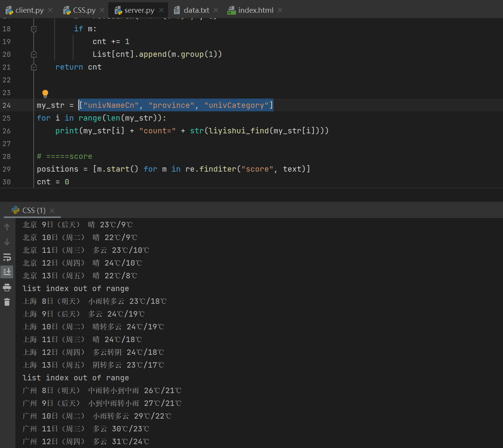Image resolution: width=503 pixels, height=448 pixels.
Task: Click output line '北京 13日（周五）'
Action: point(80,276)
